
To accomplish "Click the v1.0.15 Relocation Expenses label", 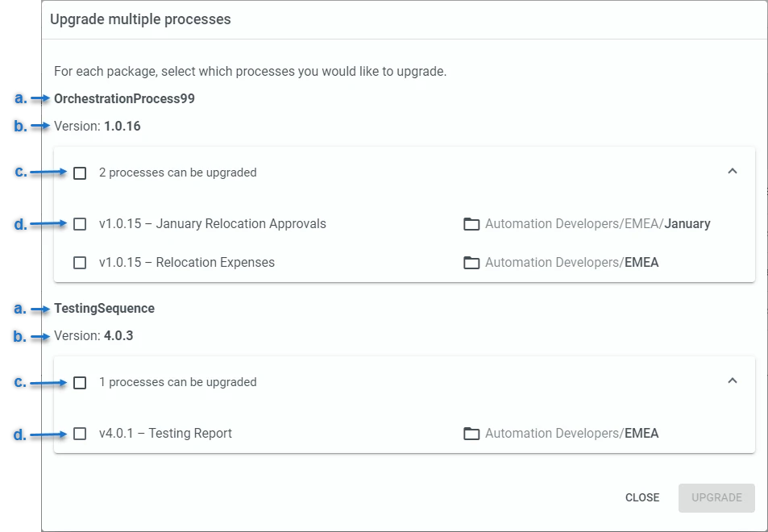I will [x=187, y=263].
